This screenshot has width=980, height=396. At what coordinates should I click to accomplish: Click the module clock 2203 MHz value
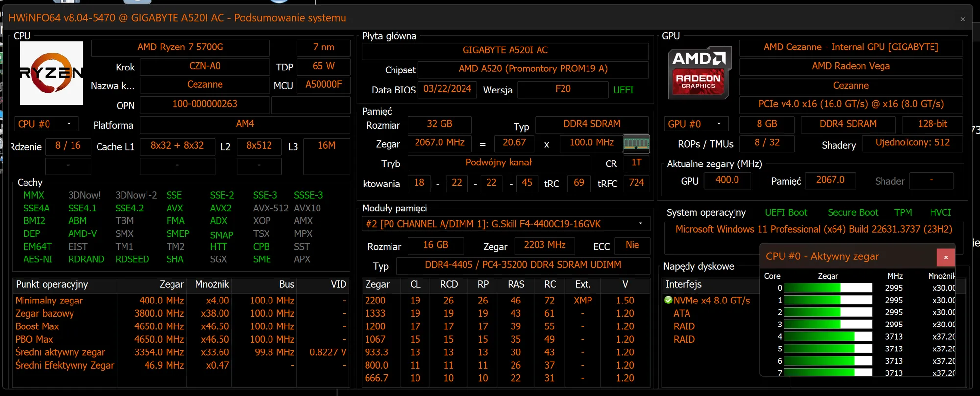pos(544,245)
